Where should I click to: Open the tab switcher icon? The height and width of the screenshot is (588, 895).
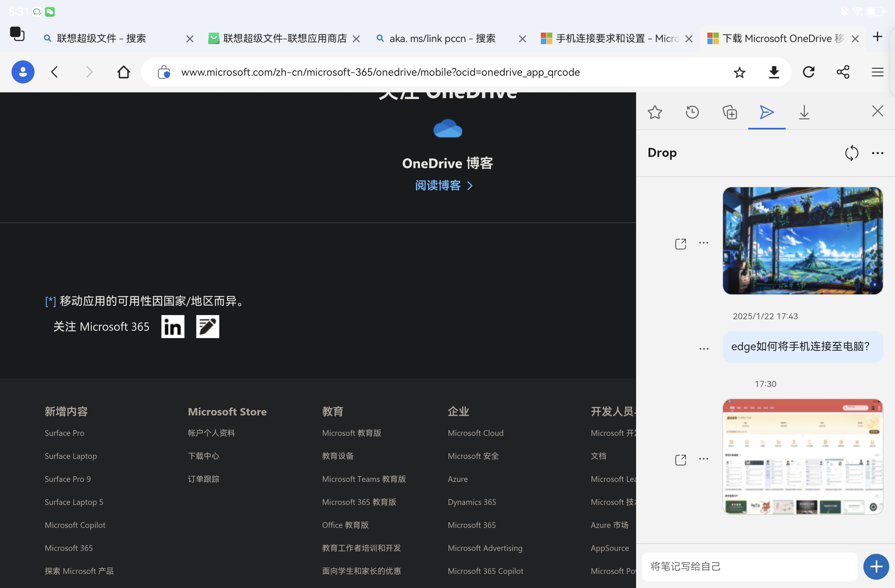17,34
